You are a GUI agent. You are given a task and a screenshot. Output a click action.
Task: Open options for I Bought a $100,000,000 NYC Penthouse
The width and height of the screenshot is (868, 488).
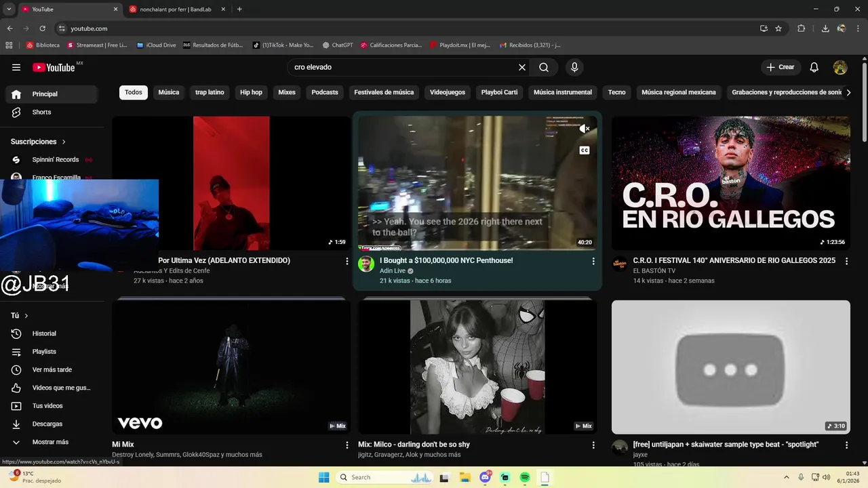coord(593,261)
